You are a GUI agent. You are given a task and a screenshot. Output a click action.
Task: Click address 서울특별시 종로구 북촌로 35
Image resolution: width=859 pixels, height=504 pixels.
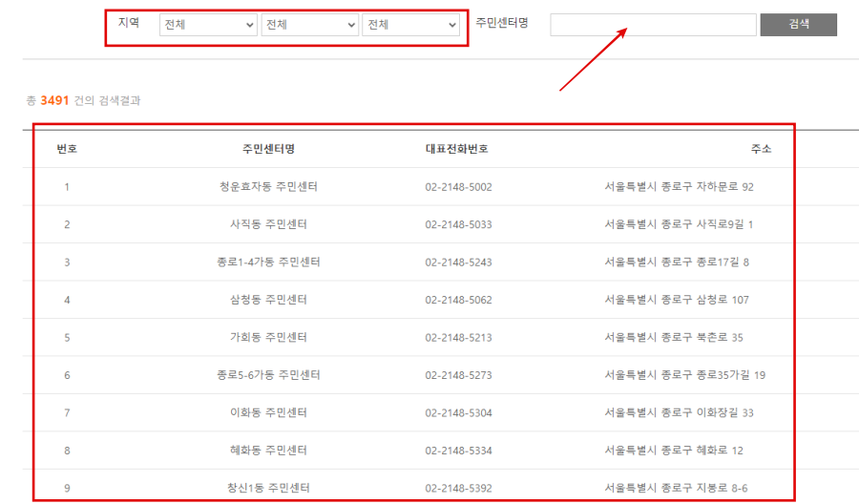674,338
